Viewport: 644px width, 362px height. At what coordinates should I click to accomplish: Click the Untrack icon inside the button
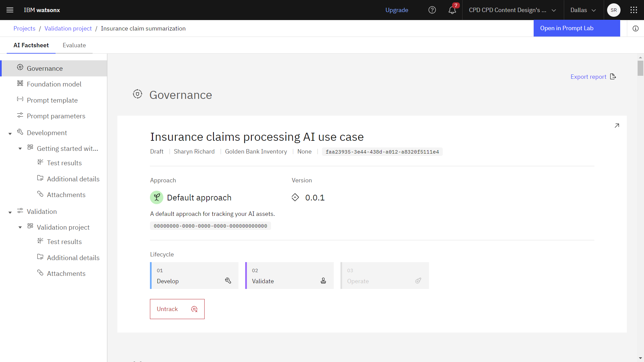pos(194,309)
